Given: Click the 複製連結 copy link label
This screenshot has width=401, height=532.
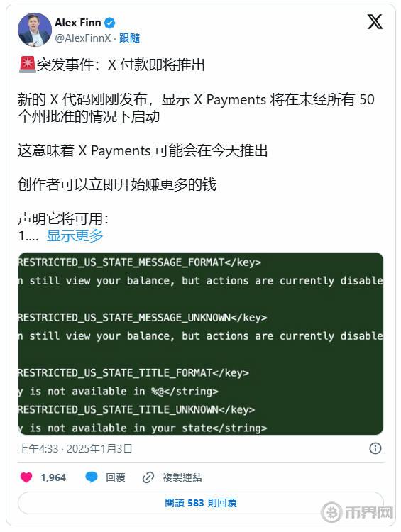Looking at the screenshot, I should 182,477.
